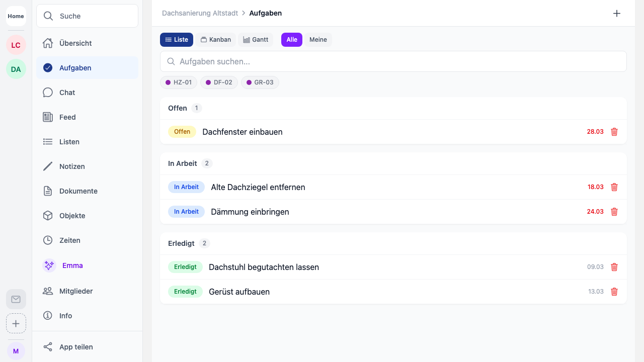Select the GR-03 tag chip
This screenshot has height=362, width=644.
point(260,82)
